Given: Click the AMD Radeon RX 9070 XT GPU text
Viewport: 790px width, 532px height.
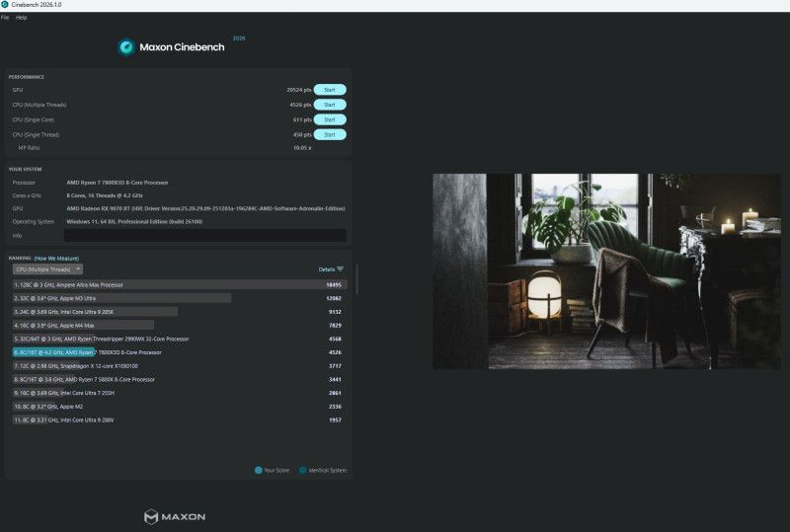Looking at the screenshot, I should click(x=205, y=208).
